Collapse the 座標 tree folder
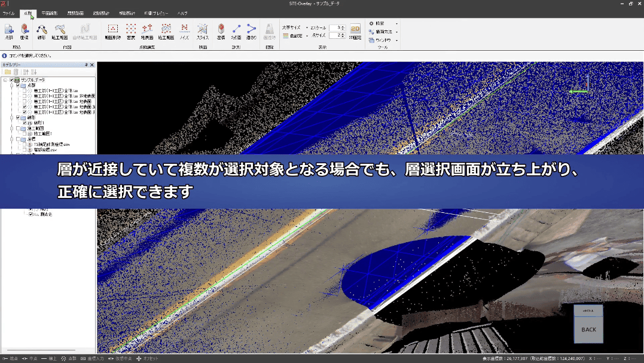Viewport: 644px width, 363px height. 11,139
